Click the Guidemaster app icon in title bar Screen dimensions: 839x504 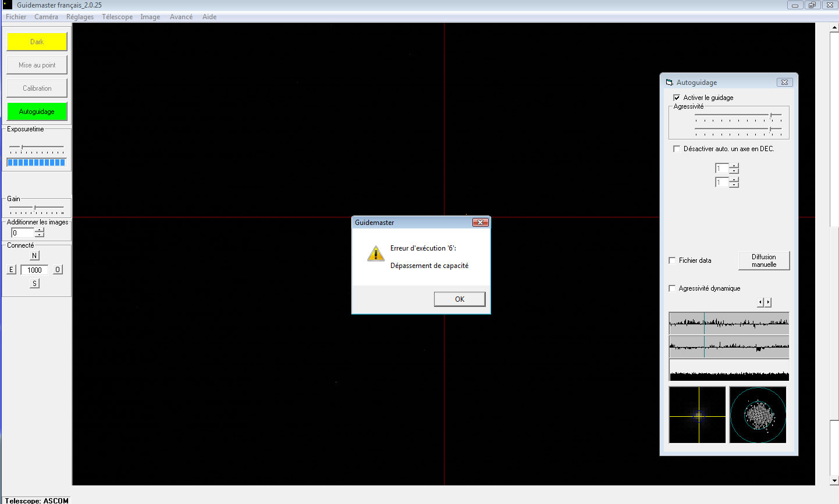(x=7, y=5)
